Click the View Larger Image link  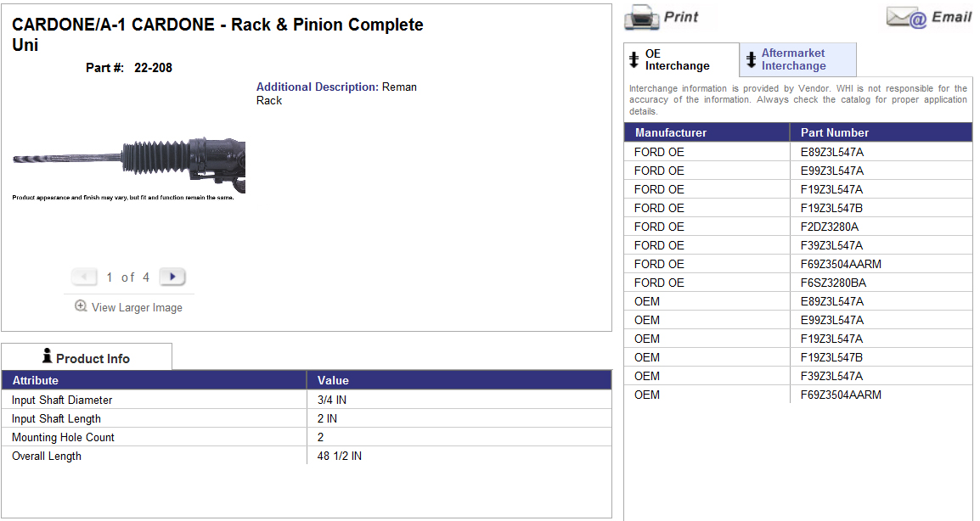click(x=137, y=307)
